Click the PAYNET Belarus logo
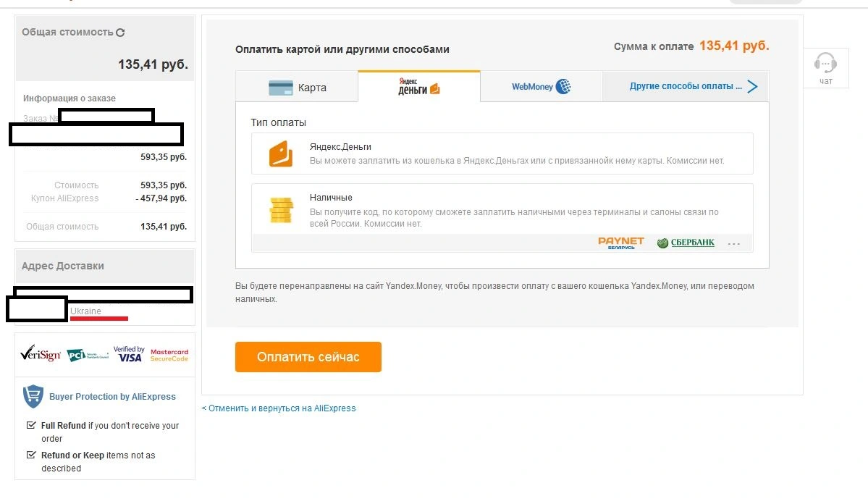Viewport: 868px width, 504px height. pyautogui.click(x=621, y=243)
